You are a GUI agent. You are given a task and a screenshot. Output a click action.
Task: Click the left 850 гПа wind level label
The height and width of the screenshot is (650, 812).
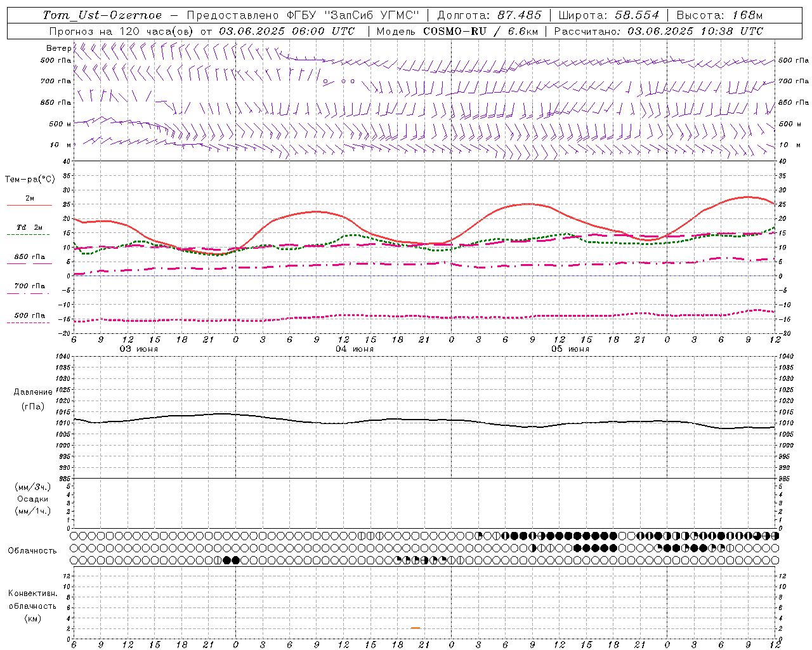[x=56, y=103]
